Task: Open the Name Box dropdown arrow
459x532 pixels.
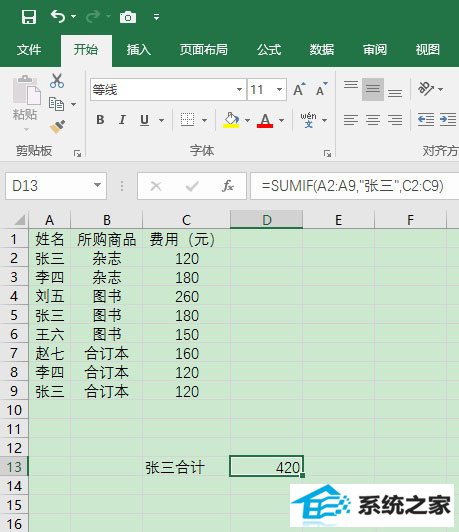Action: click(x=97, y=185)
